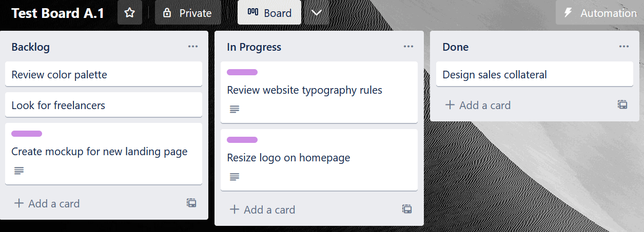This screenshot has width=644, height=232.
Task: Create card from template in In Progress
Action: (x=407, y=209)
